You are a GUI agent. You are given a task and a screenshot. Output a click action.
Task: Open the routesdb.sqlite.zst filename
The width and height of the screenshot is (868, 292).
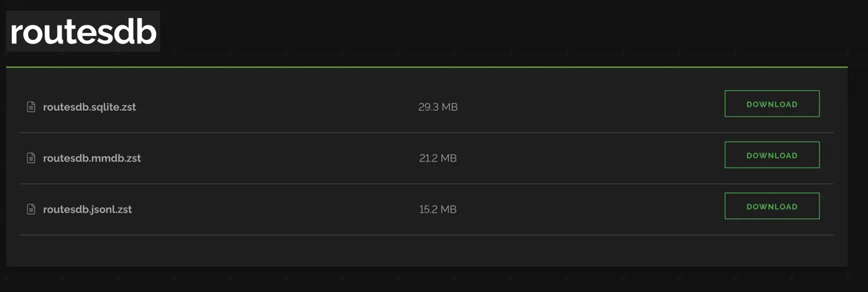point(89,107)
